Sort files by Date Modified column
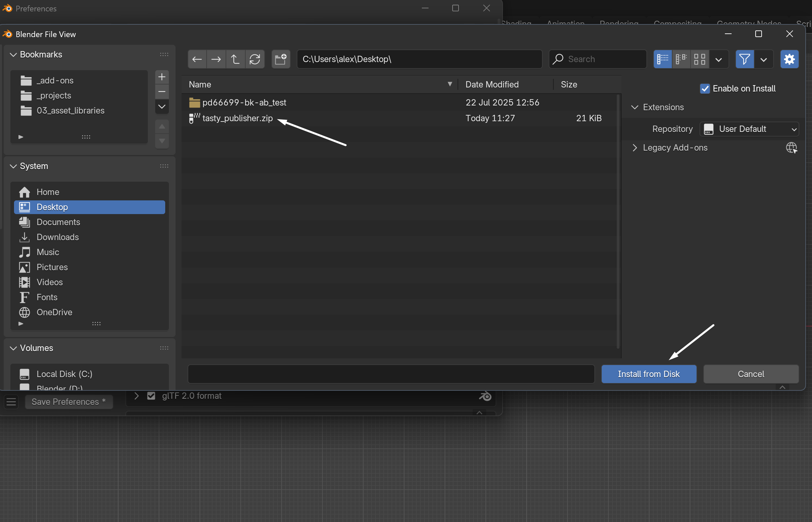This screenshot has width=812, height=522. click(505, 84)
